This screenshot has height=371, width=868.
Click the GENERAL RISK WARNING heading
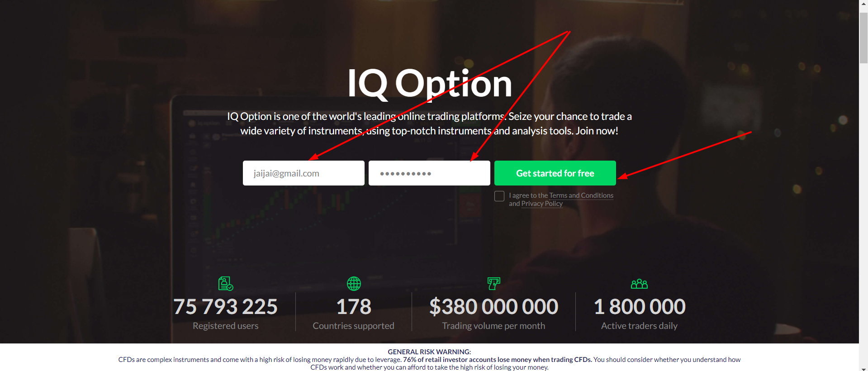[x=429, y=352]
